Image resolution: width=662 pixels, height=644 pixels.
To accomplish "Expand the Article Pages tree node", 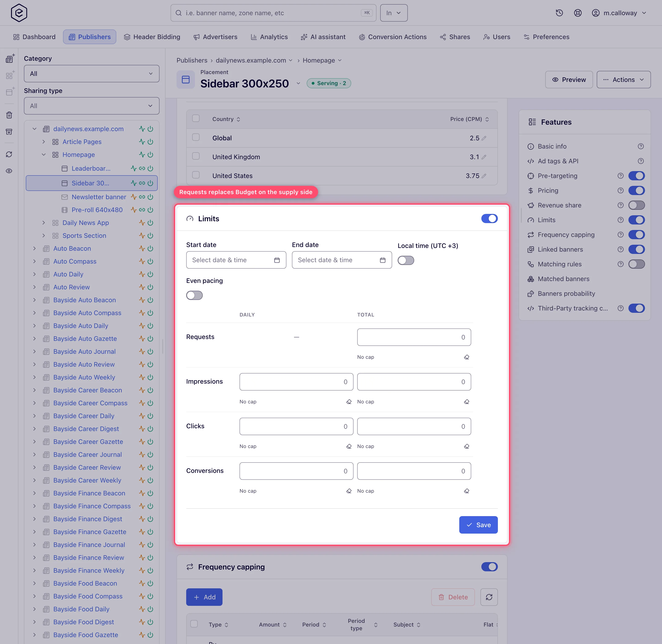I will pos(44,142).
